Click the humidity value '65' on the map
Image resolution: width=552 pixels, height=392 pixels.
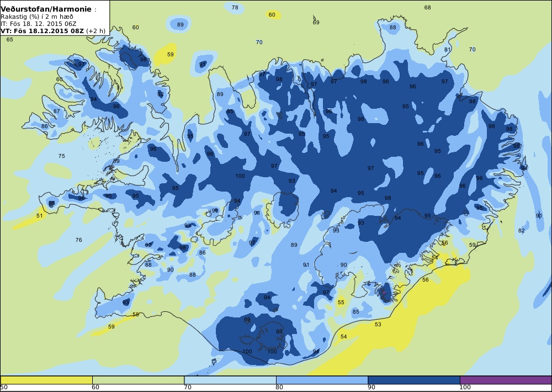pos(10,39)
